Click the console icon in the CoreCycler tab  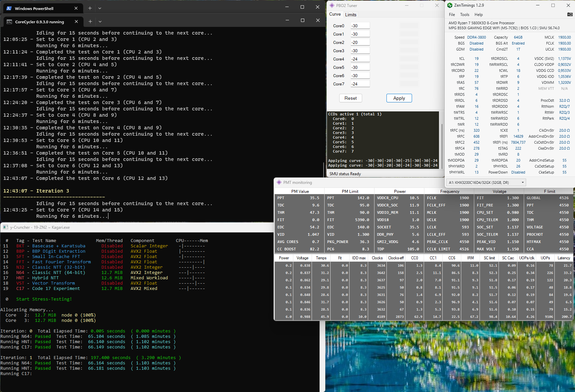click(x=9, y=22)
